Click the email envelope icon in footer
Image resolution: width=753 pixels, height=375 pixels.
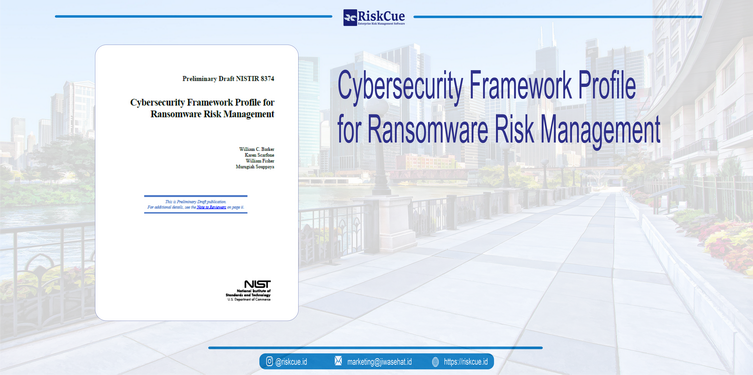tap(338, 362)
